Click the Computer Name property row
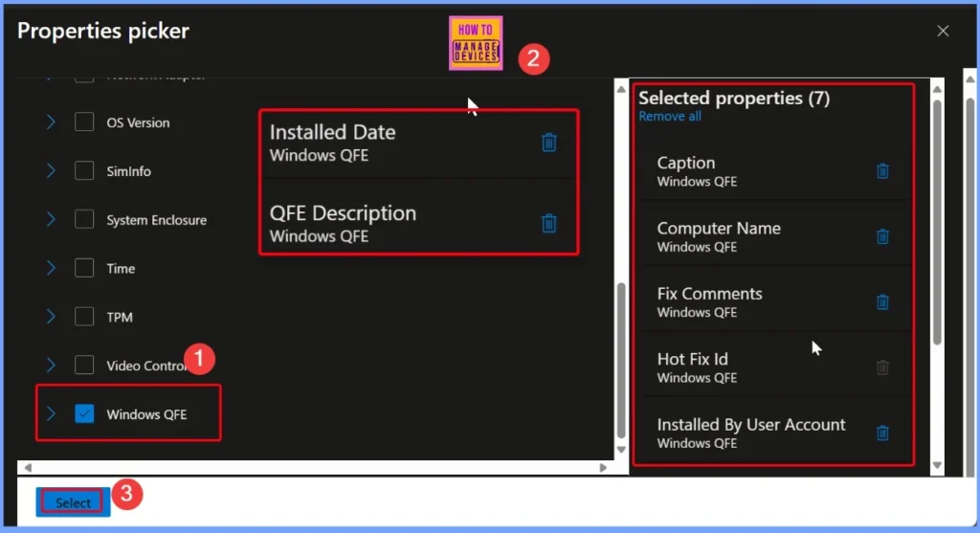 click(x=773, y=236)
